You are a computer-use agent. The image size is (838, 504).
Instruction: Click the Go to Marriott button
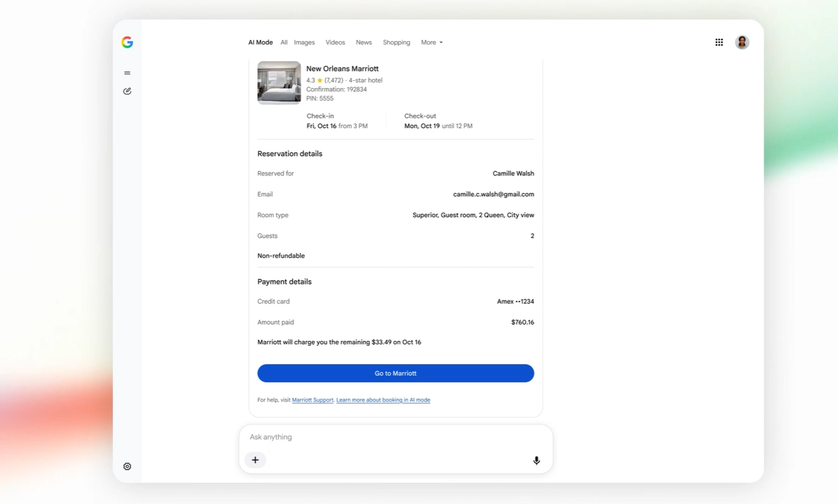pyautogui.click(x=396, y=373)
